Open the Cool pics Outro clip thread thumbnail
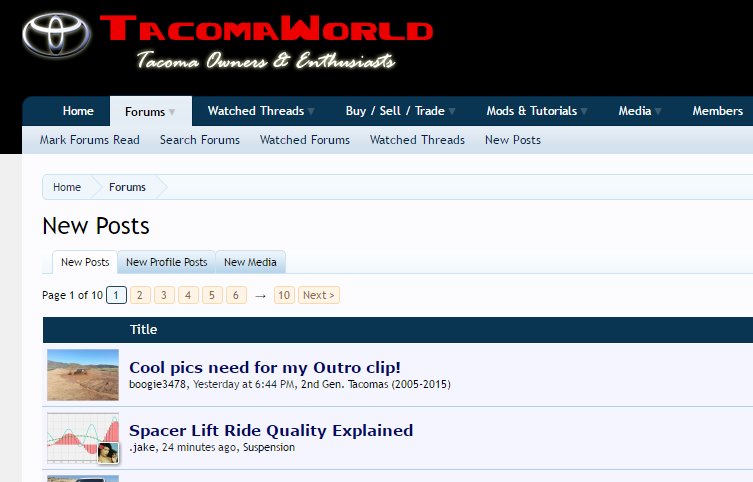753x482 pixels. coord(83,375)
